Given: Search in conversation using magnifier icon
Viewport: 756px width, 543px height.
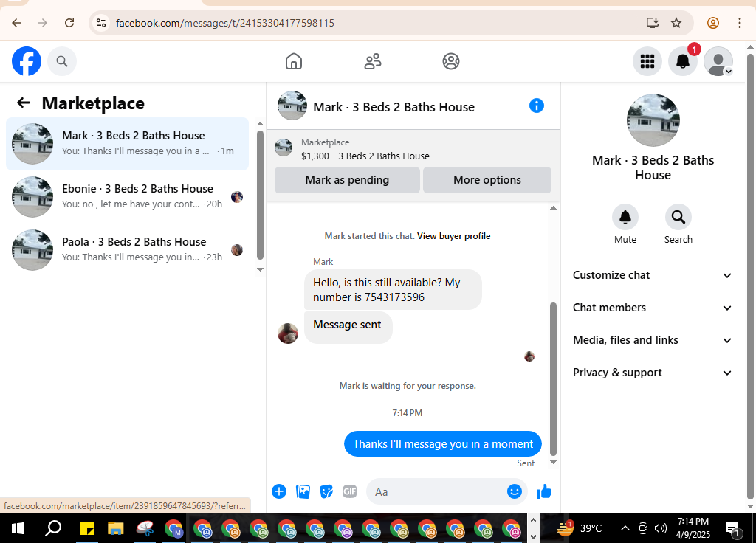Looking at the screenshot, I should click(678, 218).
